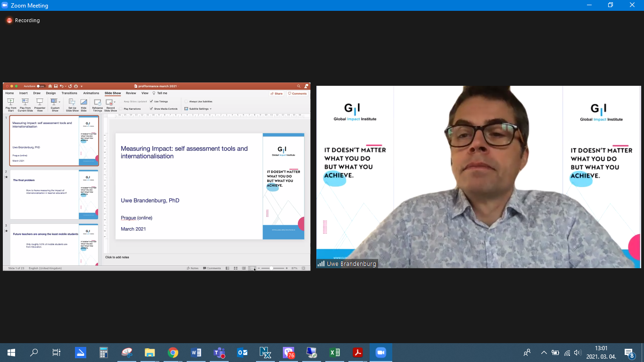Expand Record Slide Show dropdown arrow
This screenshot has height=362, width=644.
115,102
